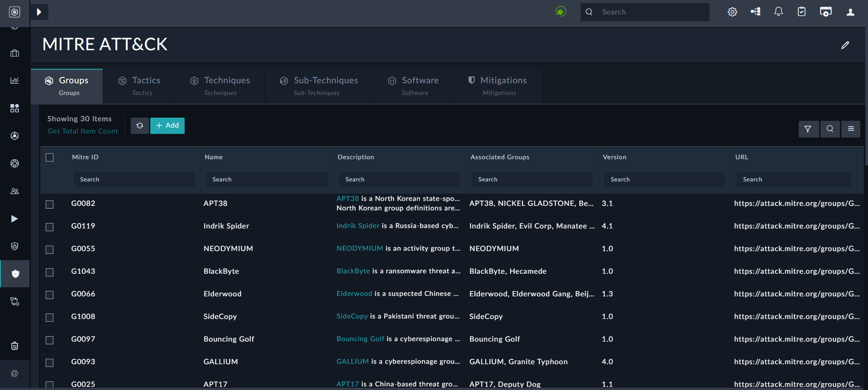Open the chart analytics icon in sidebar
The height and width of the screenshot is (390, 868).
pos(14,81)
